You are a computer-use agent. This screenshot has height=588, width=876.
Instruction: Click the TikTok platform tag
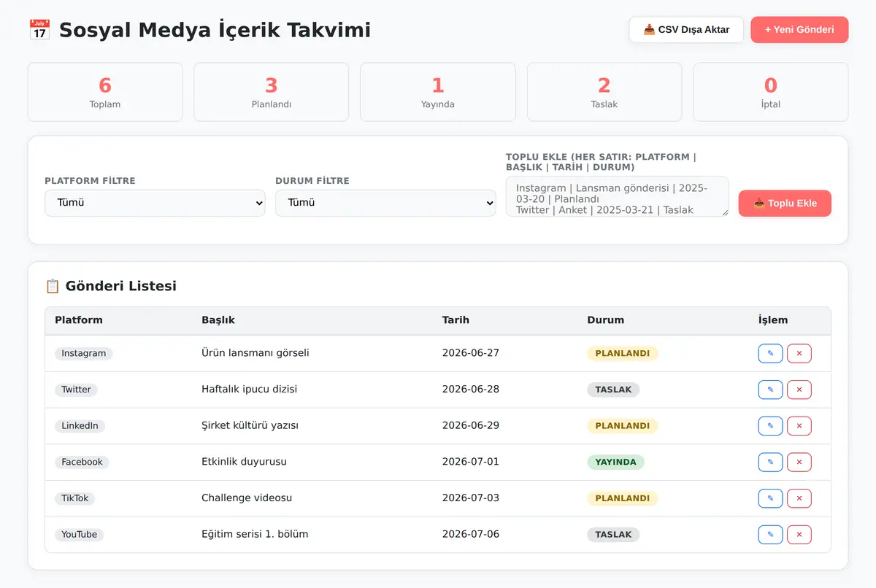(75, 498)
